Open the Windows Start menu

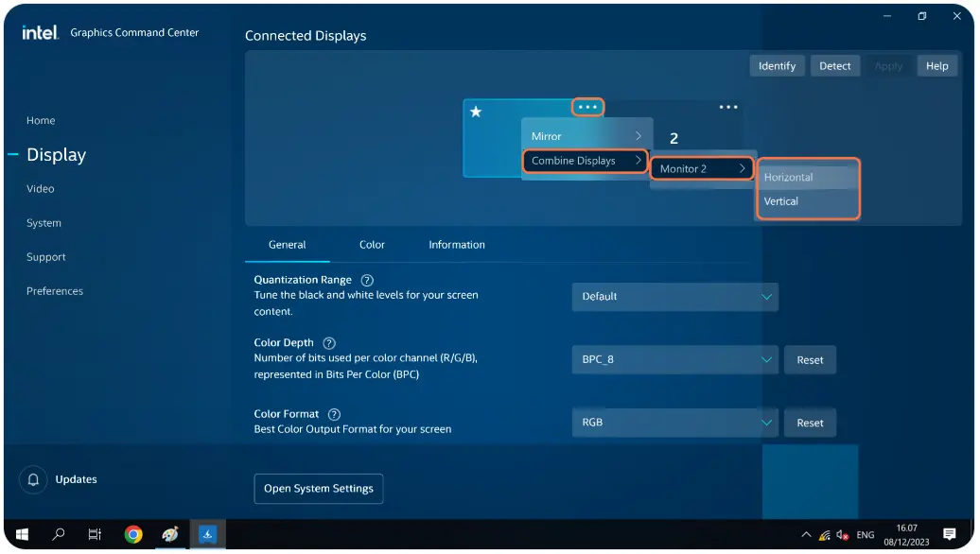(22, 535)
